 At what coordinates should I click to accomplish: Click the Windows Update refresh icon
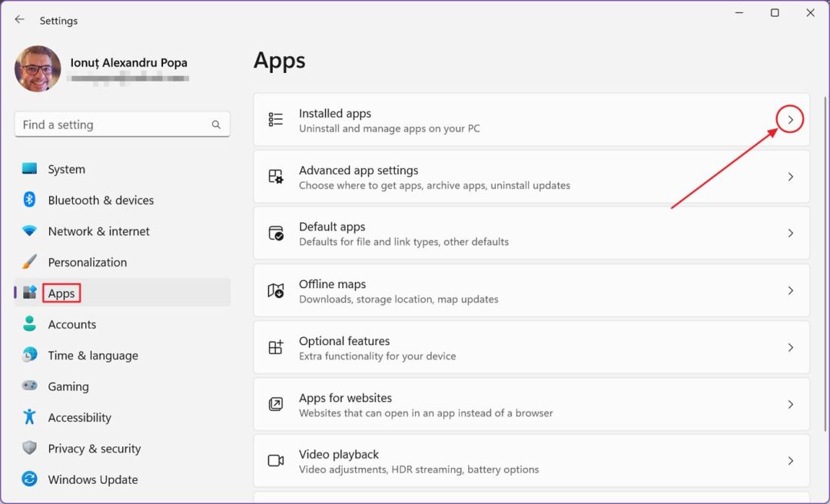(30, 479)
